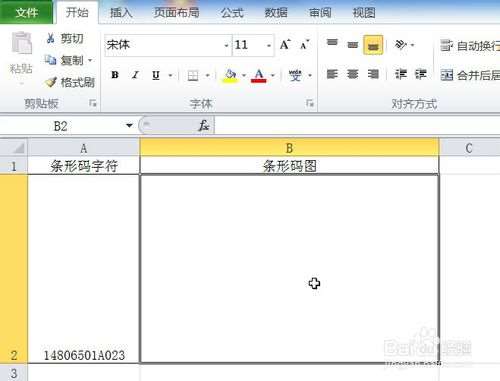Click the 合并后居中 merge button
The height and width of the screenshot is (381, 500).
pos(470,75)
